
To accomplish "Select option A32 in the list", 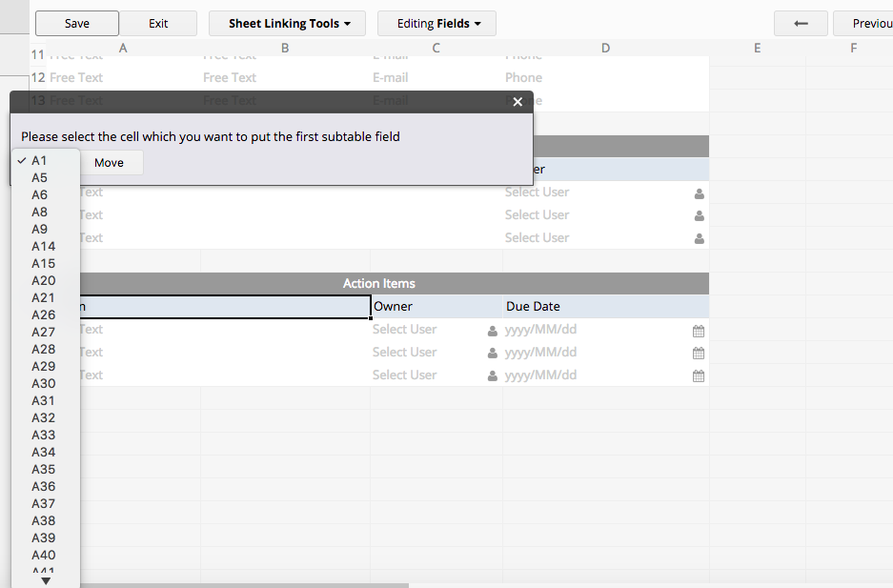I will coord(46,417).
